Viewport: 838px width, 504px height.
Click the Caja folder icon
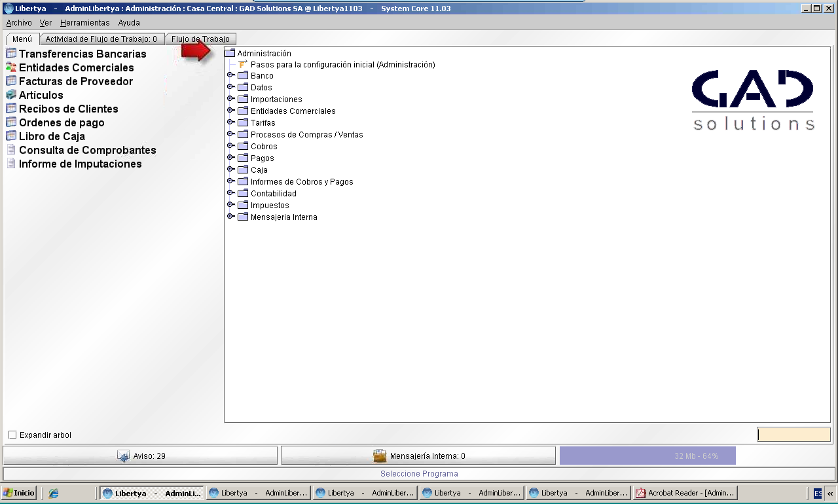click(x=243, y=170)
